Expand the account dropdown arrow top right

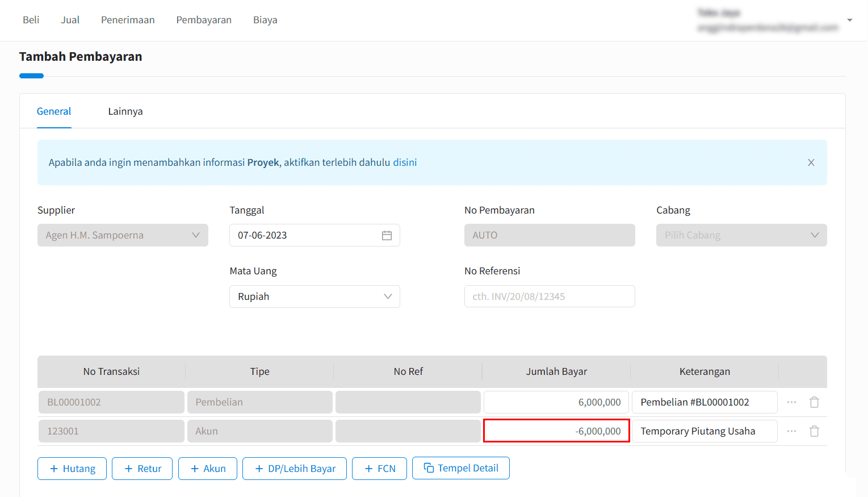click(850, 20)
